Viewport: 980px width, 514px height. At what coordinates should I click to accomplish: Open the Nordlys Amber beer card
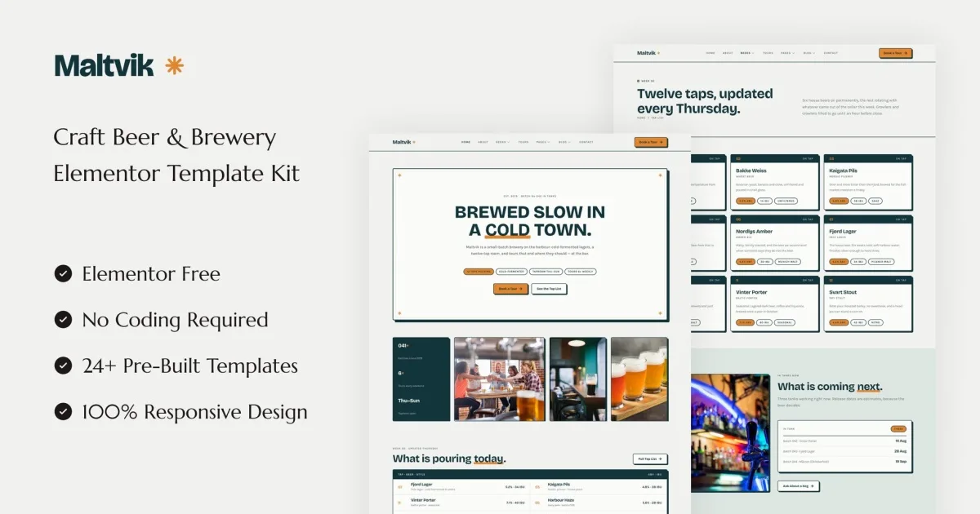(x=773, y=242)
